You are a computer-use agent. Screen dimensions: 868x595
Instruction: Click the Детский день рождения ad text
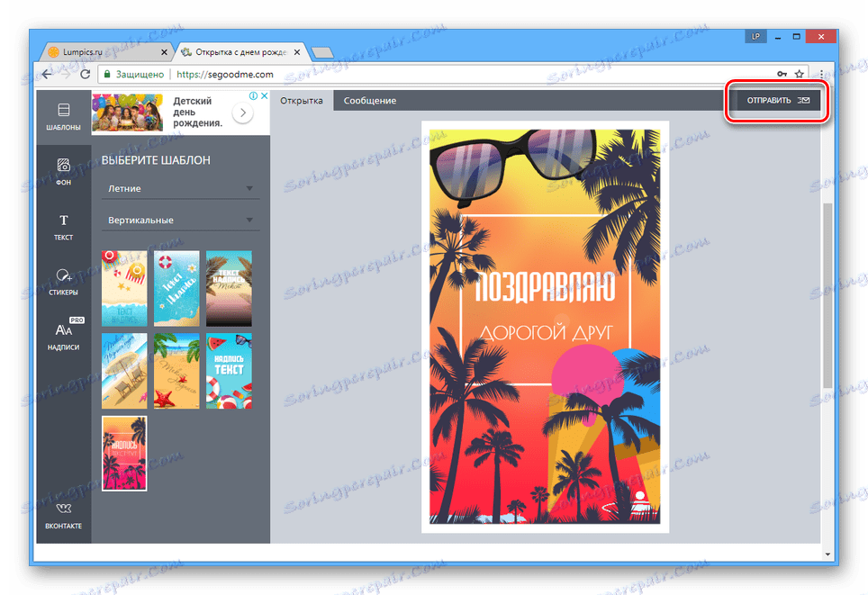click(x=197, y=112)
